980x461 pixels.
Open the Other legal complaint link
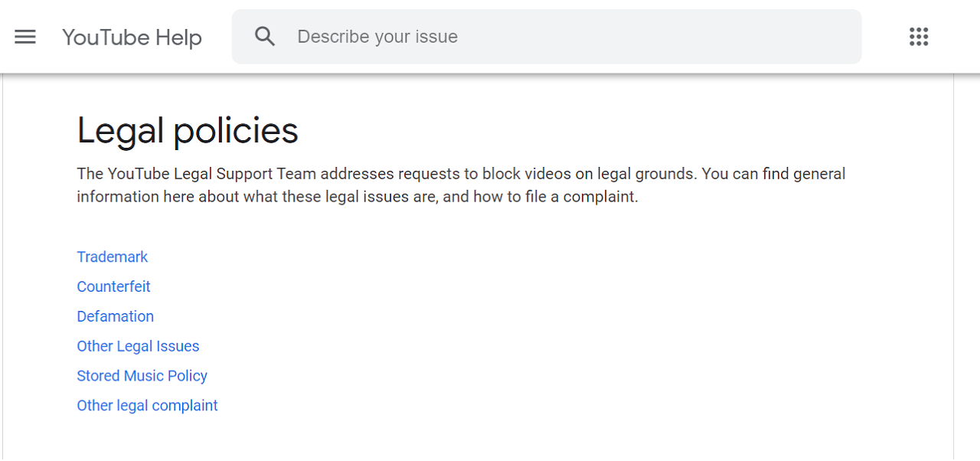[147, 407]
